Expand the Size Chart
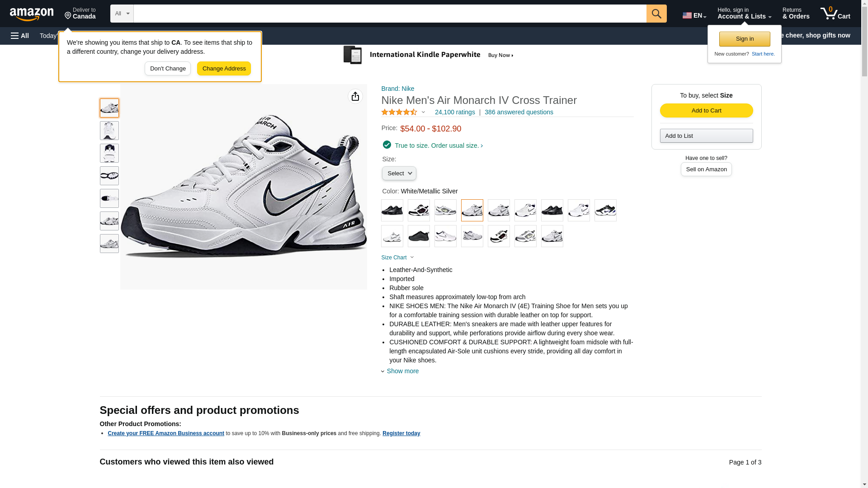Image resolution: width=868 pixels, height=488 pixels. click(397, 258)
